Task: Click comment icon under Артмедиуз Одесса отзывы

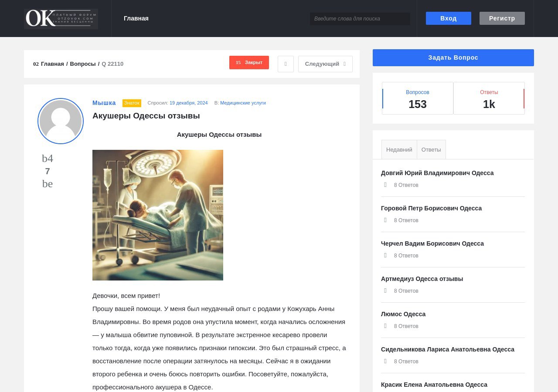Action: [x=385, y=291]
